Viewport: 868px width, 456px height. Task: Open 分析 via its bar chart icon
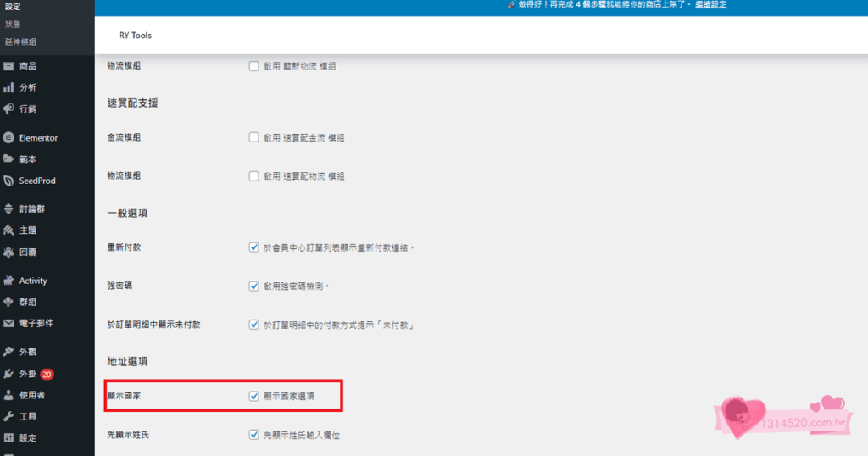8,87
